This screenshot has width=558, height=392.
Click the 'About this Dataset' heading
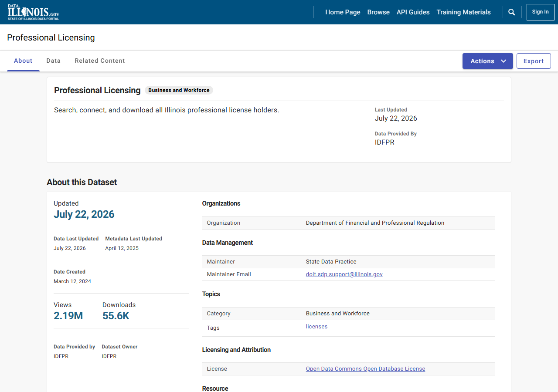click(82, 182)
